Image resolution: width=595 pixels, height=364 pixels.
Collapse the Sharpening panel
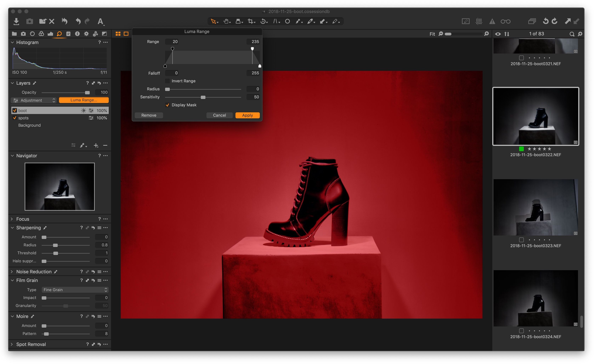[13, 228]
